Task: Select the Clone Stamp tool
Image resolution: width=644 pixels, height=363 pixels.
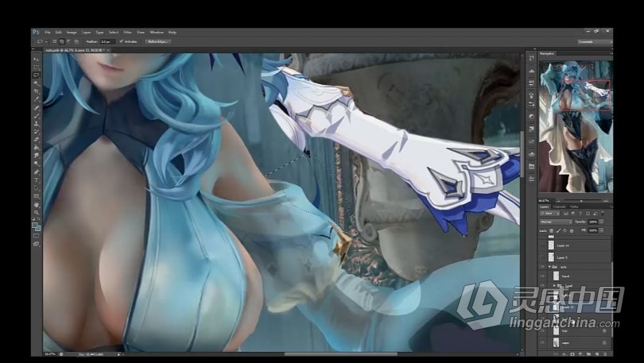Action: (x=36, y=123)
